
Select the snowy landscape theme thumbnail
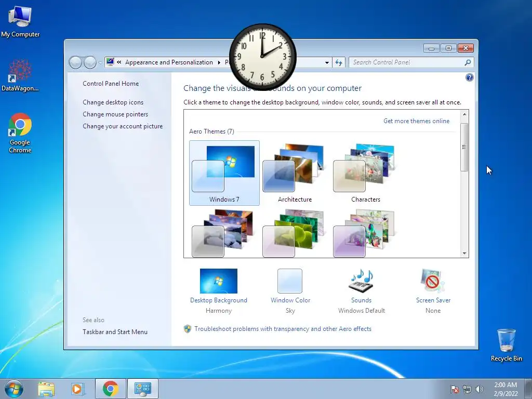click(x=222, y=233)
